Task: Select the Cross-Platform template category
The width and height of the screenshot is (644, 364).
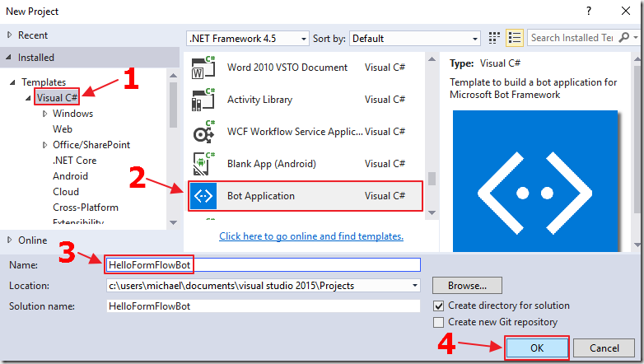Action: click(x=86, y=207)
